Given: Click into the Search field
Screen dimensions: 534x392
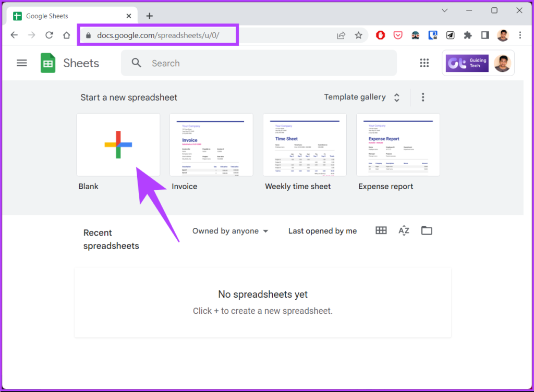Looking at the screenshot, I should tap(259, 63).
